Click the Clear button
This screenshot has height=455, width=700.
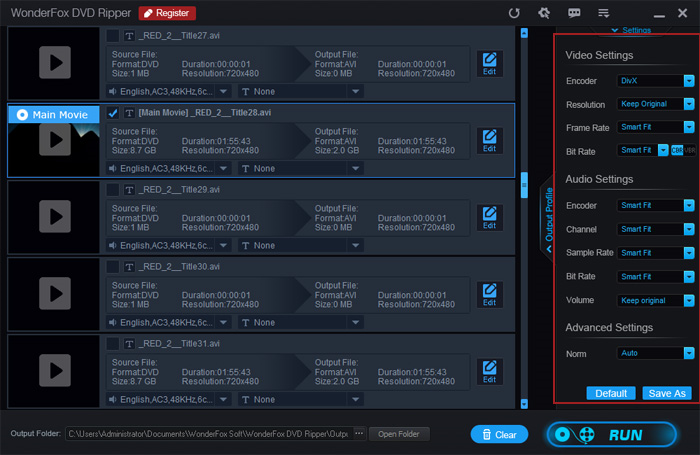pos(499,434)
